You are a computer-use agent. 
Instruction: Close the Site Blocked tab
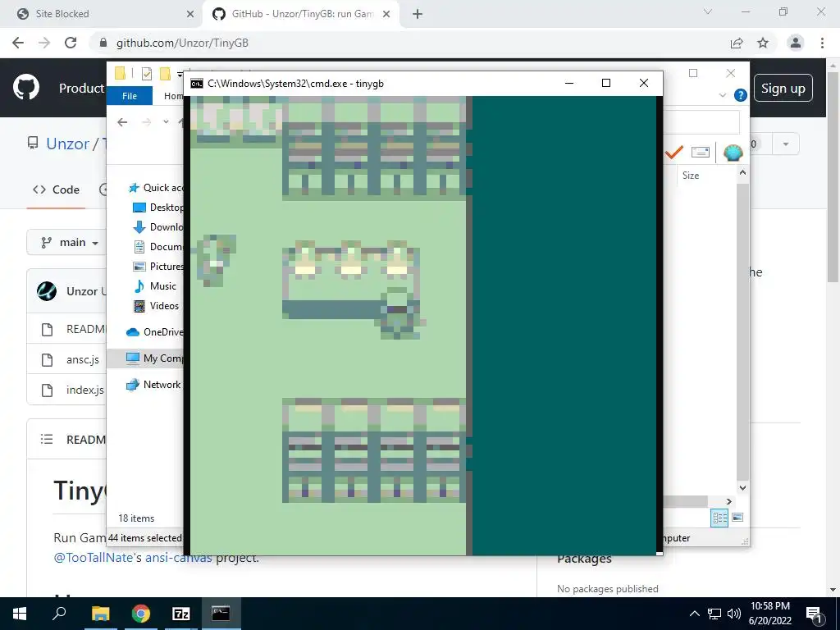(x=190, y=14)
